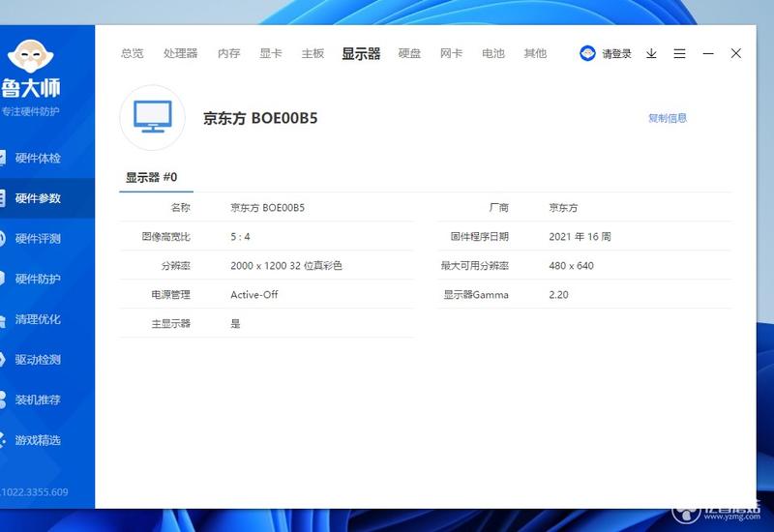Click the 电源管理 label
This screenshot has height=532, width=774.
[x=171, y=295]
